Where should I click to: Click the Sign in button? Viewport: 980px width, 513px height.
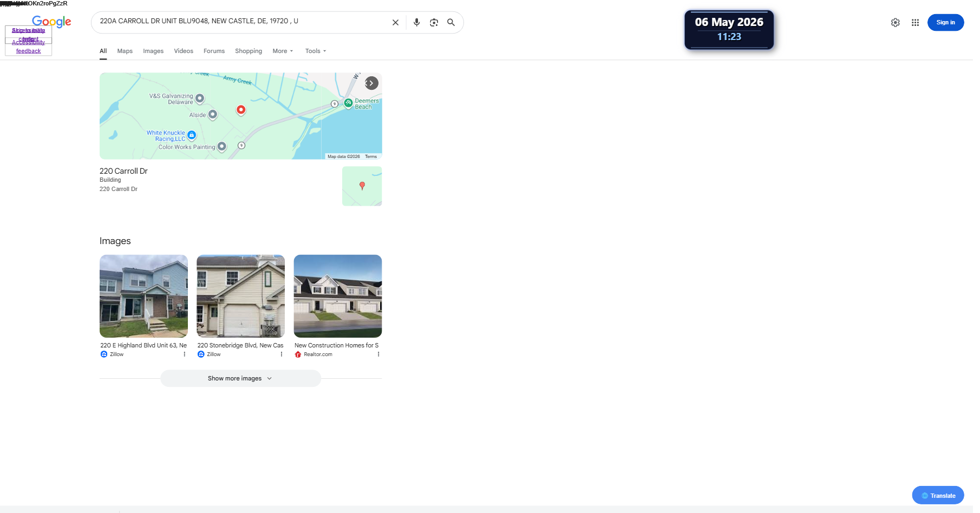(x=945, y=23)
